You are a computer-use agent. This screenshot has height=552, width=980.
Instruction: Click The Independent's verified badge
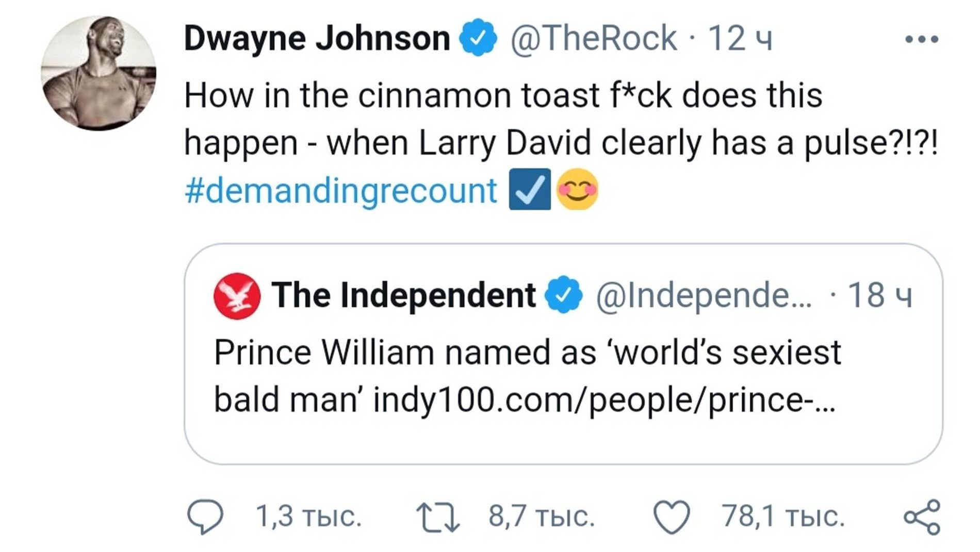click(x=564, y=295)
